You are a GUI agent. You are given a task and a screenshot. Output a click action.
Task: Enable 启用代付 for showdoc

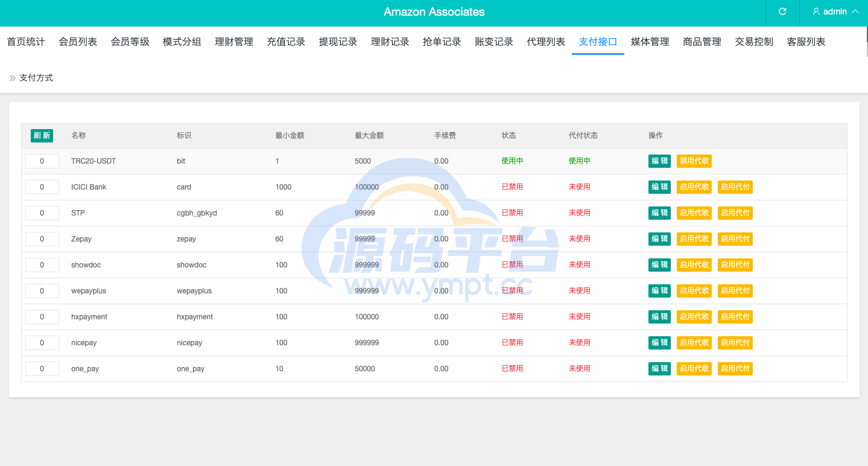(x=735, y=265)
